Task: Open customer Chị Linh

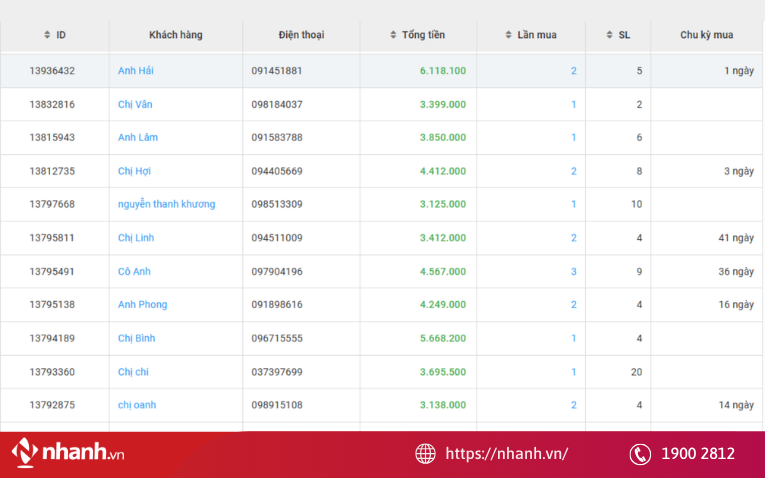Action: click(136, 238)
